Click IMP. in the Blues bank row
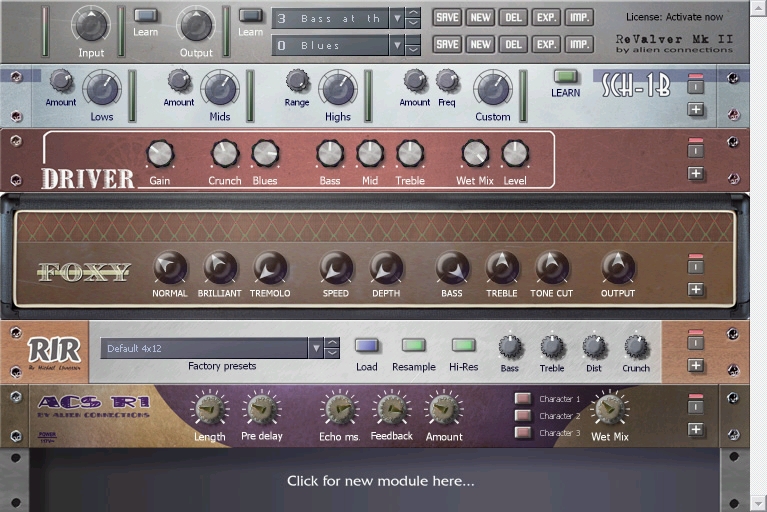Screen dimensions: 767x512 tap(579, 45)
